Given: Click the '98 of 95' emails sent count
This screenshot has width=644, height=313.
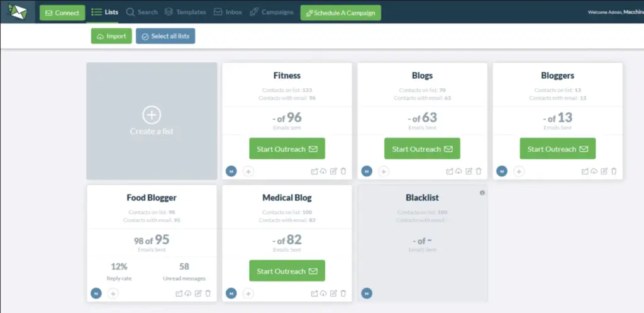Looking at the screenshot, I should (152, 240).
